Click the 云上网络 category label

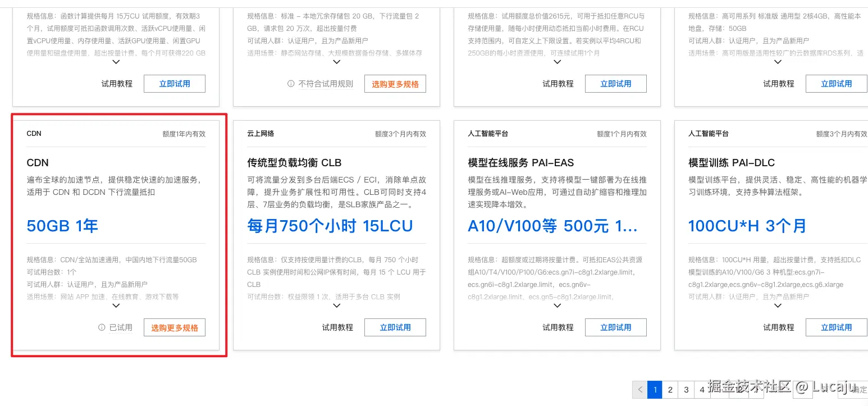pyautogui.click(x=261, y=134)
